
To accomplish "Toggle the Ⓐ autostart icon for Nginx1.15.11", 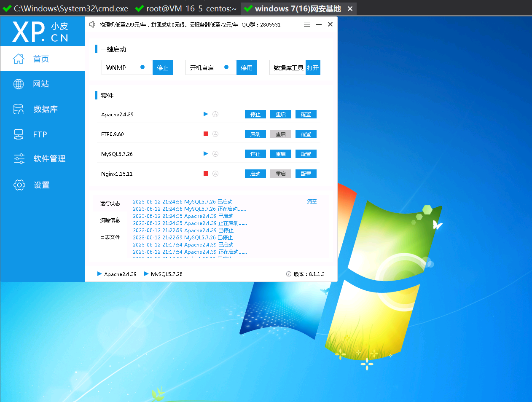I will point(215,173).
